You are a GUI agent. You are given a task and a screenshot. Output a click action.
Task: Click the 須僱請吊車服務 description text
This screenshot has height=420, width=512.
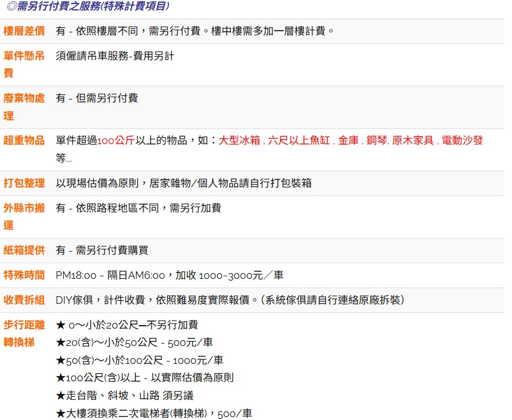tap(115, 56)
